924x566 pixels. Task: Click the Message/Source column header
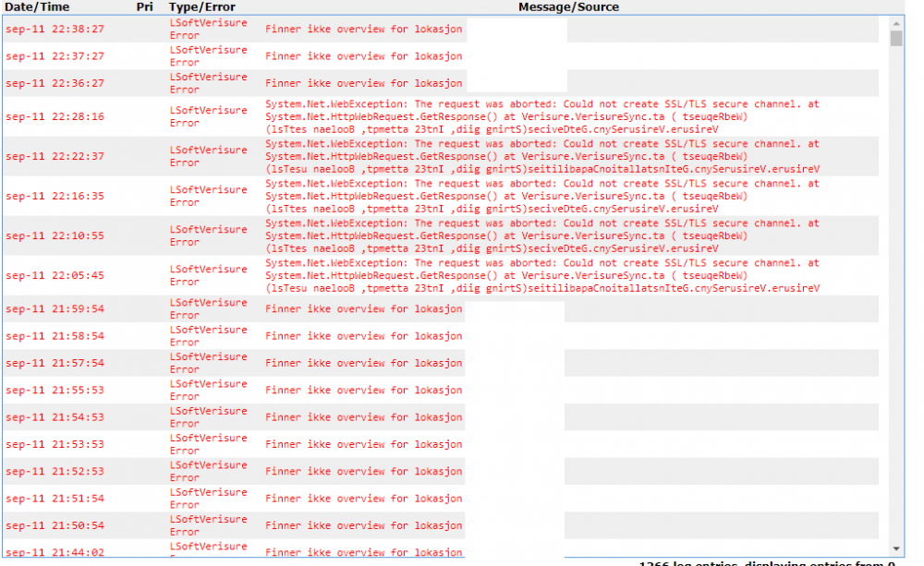(x=568, y=6)
